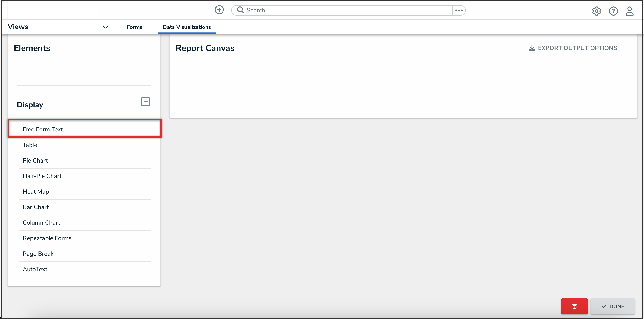Click into the Search input field

click(x=347, y=10)
